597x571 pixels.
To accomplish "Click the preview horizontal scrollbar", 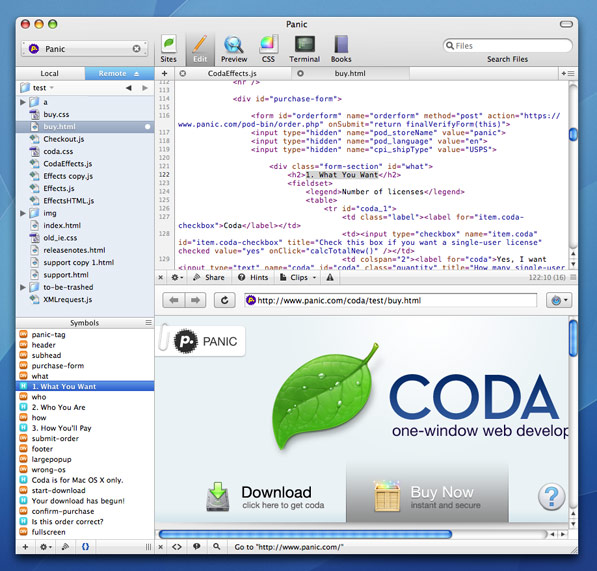I will point(305,534).
